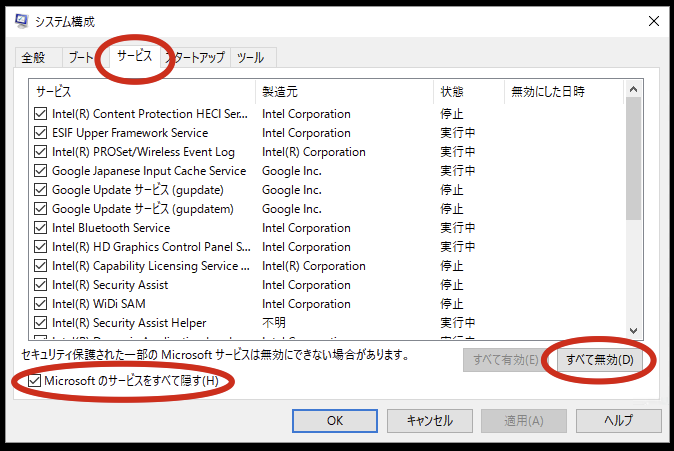Select ESIF Upper Framework Service row name

tap(130, 133)
